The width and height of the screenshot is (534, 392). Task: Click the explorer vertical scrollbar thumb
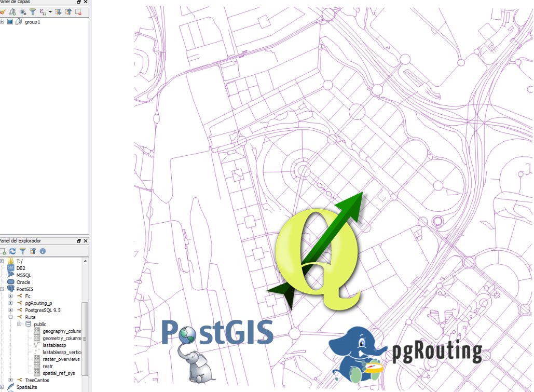(x=85, y=339)
